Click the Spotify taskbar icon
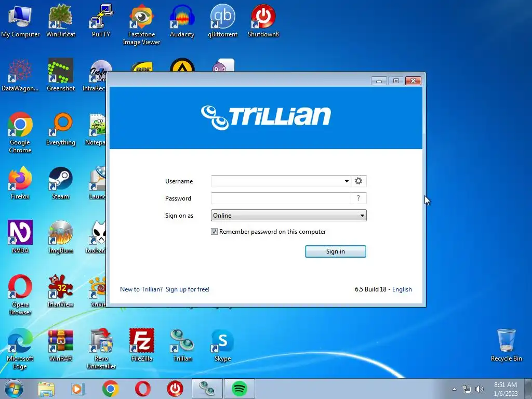 click(x=239, y=389)
